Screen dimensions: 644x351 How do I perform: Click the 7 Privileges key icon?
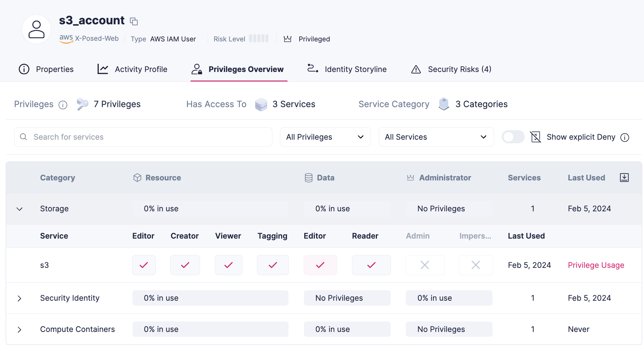[x=82, y=104]
